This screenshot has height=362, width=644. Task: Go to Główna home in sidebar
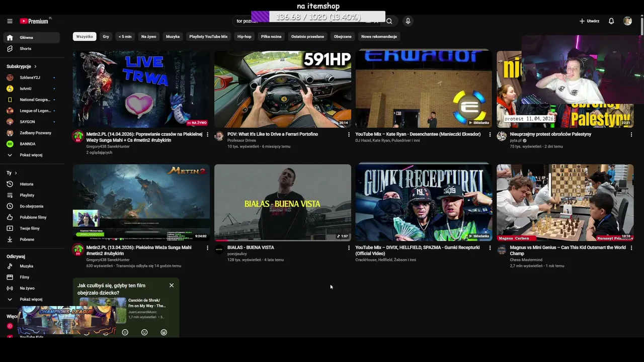(x=32, y=38)
